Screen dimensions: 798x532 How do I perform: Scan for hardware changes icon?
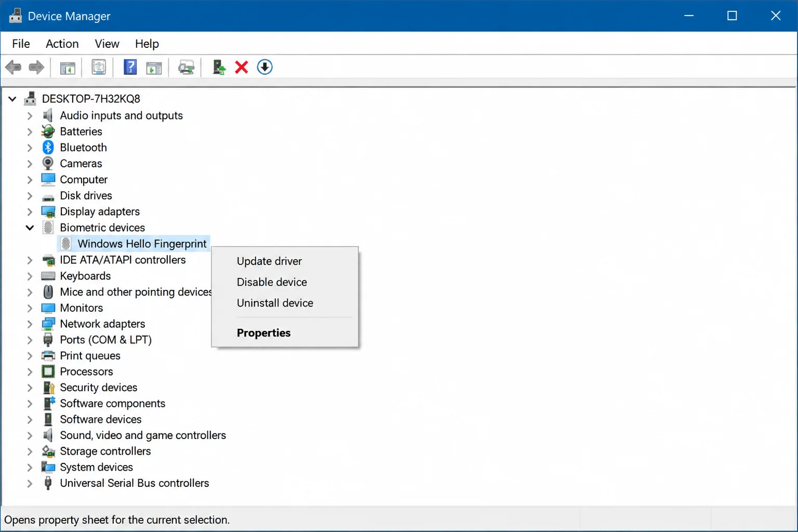click(x=186, y=67)
